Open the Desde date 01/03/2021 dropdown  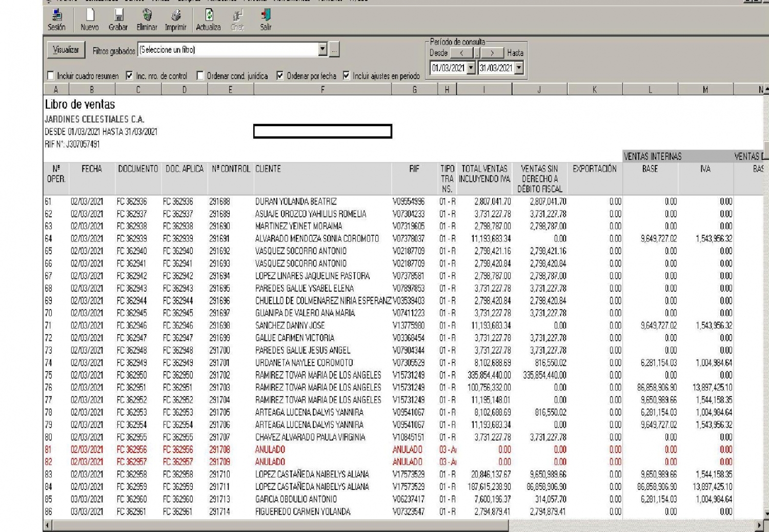click(471, 68)
